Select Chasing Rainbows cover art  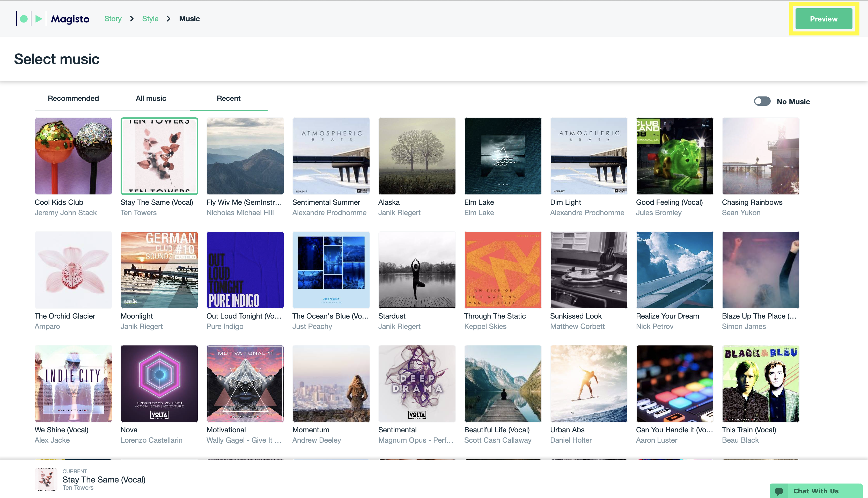point(761,156)
